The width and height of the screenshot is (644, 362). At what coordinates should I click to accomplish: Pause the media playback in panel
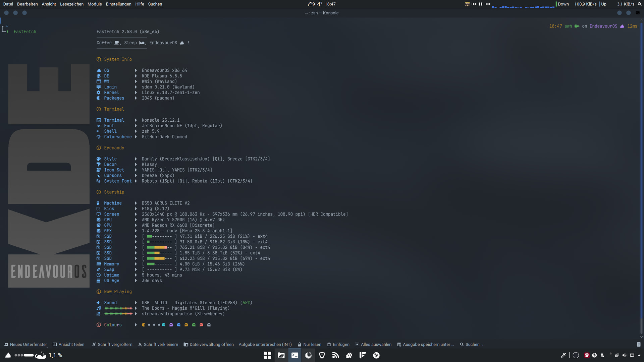(x=481, y=4)
